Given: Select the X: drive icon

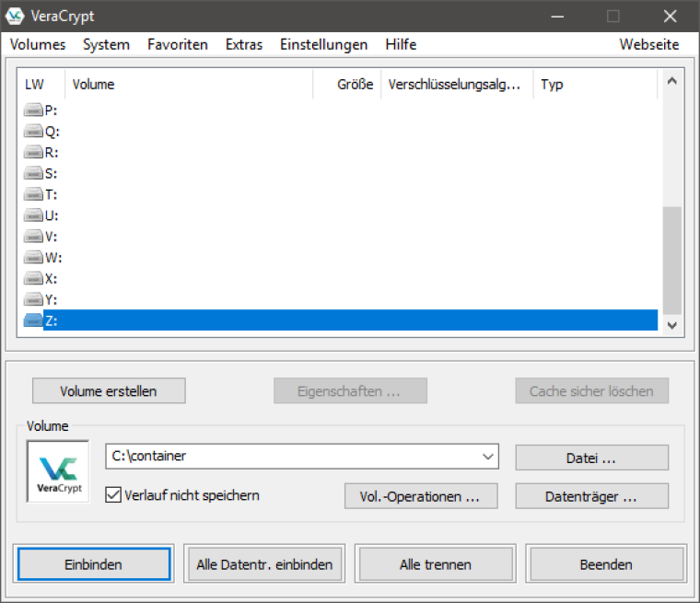Looking at the screenshot, I should (33, 279).
